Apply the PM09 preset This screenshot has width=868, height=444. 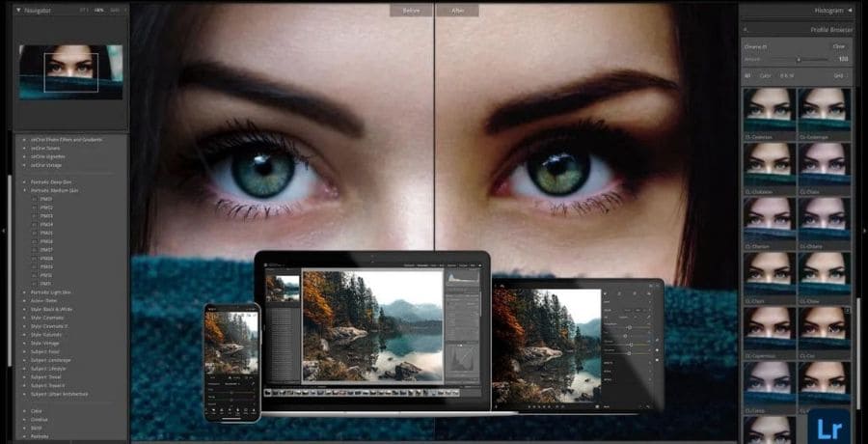(46, 266)
